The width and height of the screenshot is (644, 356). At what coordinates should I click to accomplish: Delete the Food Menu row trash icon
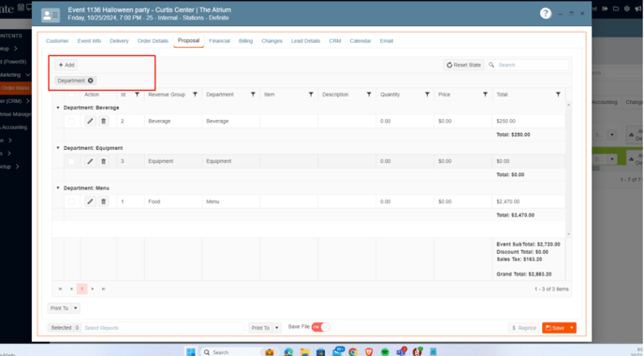[104, 201]
